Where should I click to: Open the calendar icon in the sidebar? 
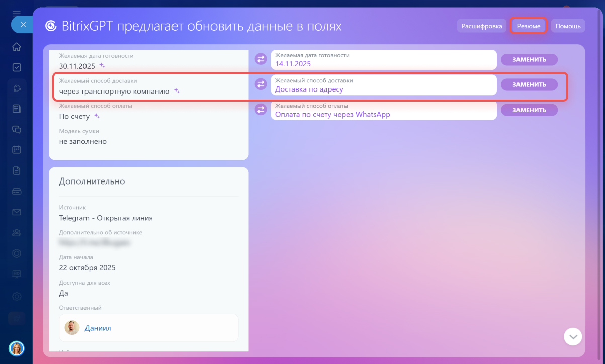(17, 150)
